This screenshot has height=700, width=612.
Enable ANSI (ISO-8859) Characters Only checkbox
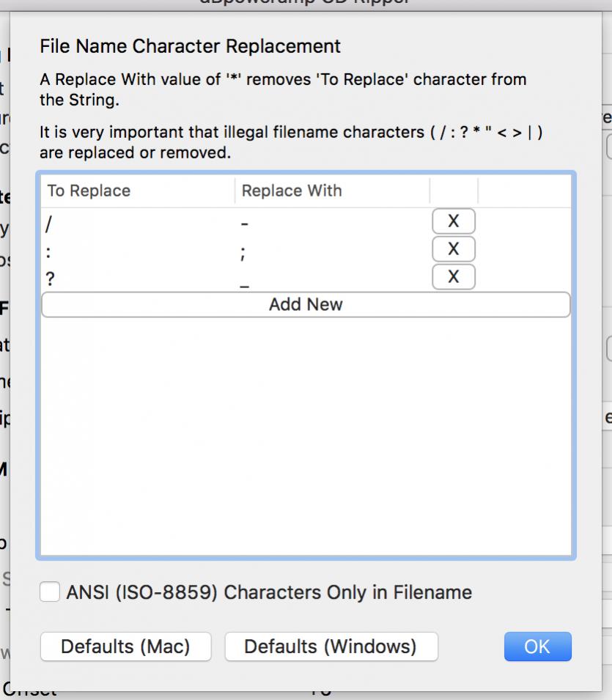(x=51, y=592)
